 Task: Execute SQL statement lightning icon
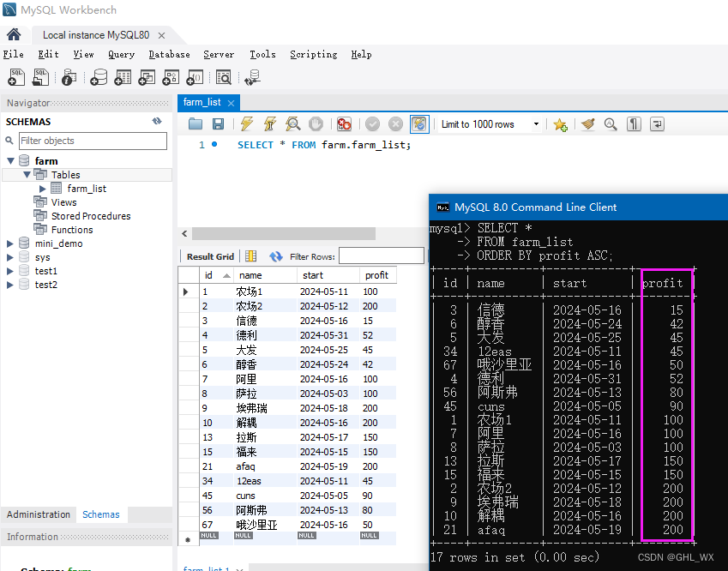click(x=247, y=124)
